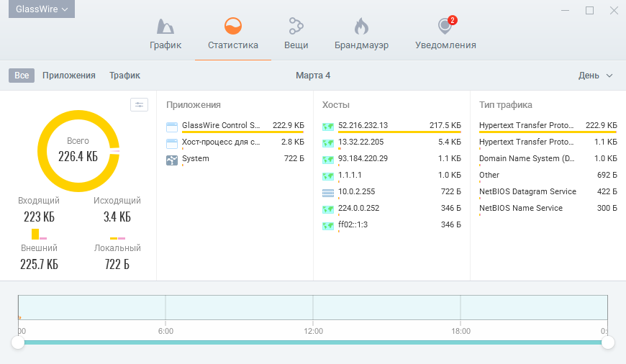Click the right timeline range handle
The image size is (626, 364).
click(607, 342)
